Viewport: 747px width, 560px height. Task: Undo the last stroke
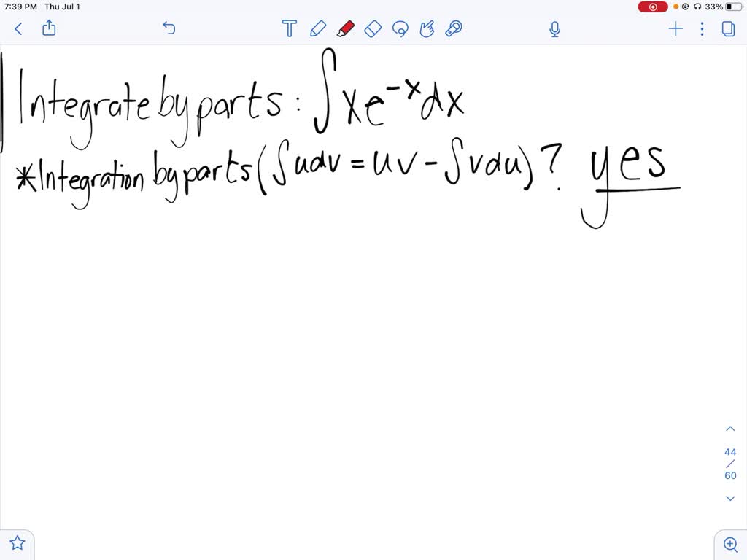click(169, 28)
